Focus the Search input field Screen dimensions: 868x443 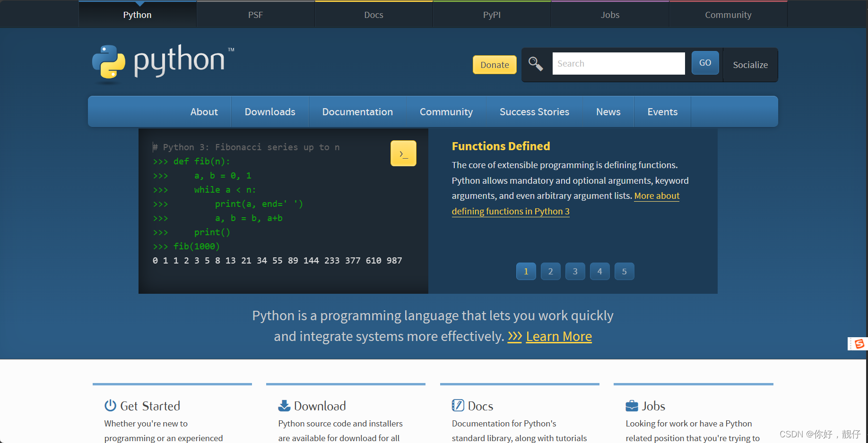click(618, 63)
